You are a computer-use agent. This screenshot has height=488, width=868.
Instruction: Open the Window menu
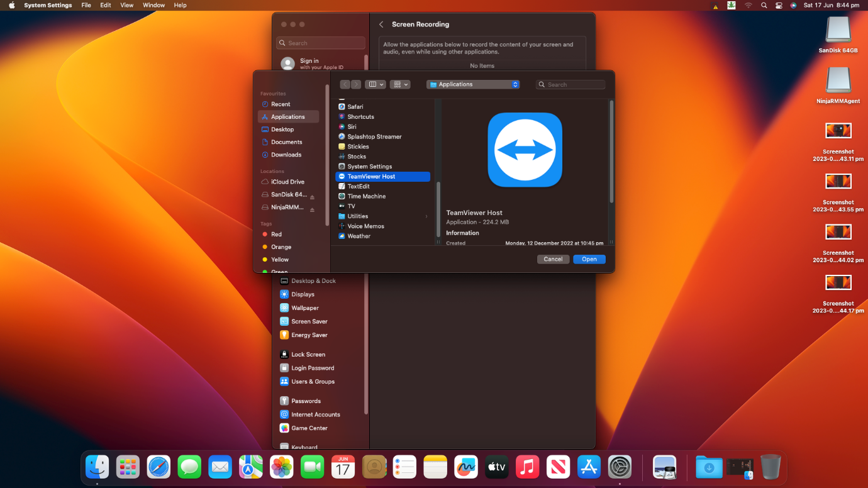tap(154, 5)
